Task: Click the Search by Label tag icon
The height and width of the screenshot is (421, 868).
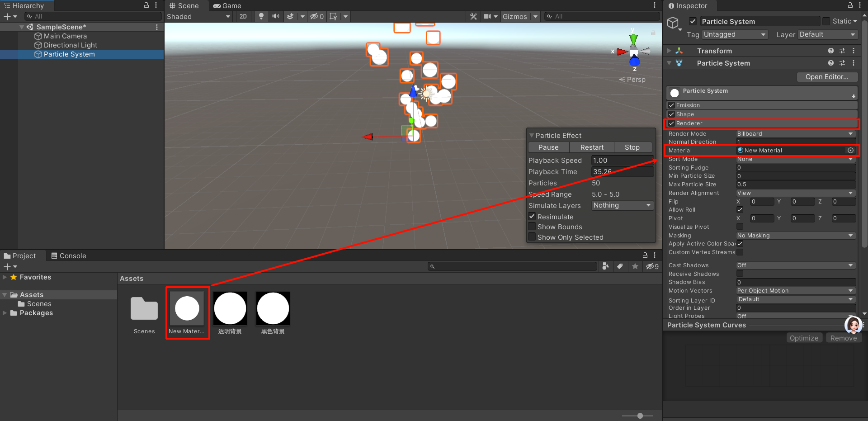Action: tap(620, 266)
